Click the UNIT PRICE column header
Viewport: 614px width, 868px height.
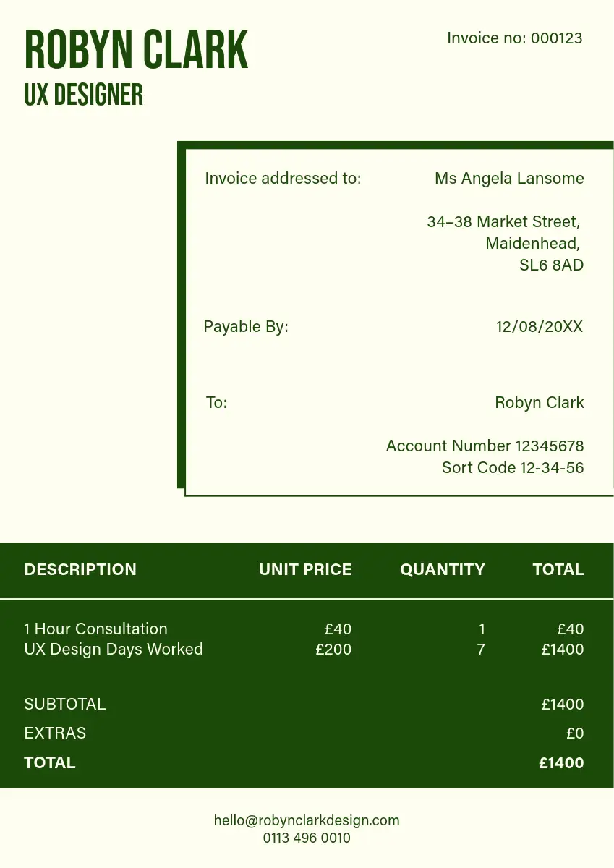[305, 569]
